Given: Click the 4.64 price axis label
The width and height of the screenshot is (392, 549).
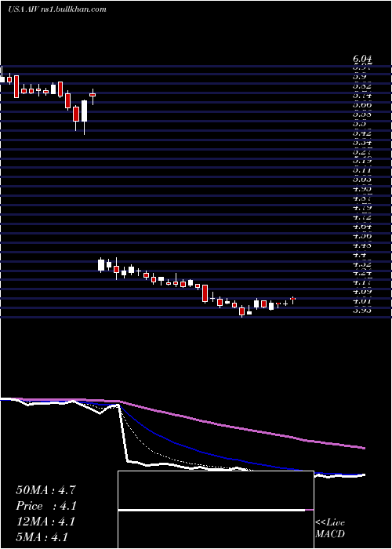Looking at the screenshot, I should point(362,227).
